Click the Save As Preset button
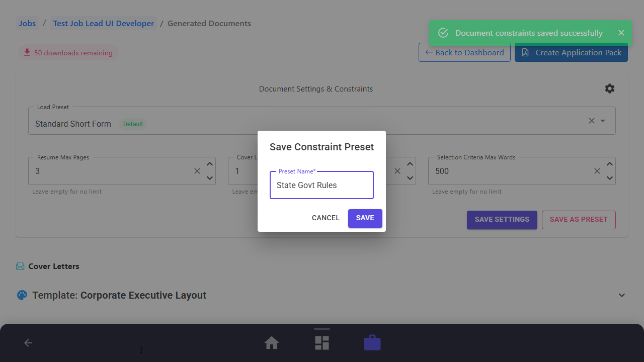This screenshot has height=362, width=644. 579,220
